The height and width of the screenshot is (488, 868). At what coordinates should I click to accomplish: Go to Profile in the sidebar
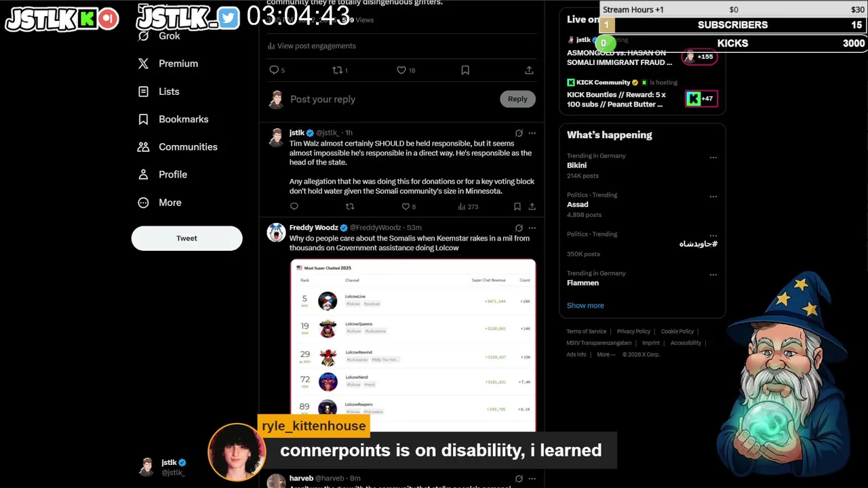coord(162,175)
